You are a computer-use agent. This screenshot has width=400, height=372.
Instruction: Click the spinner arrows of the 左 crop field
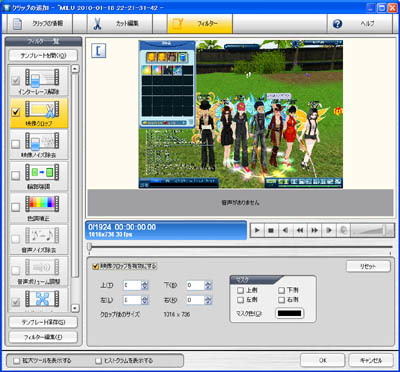coord(145,300)
